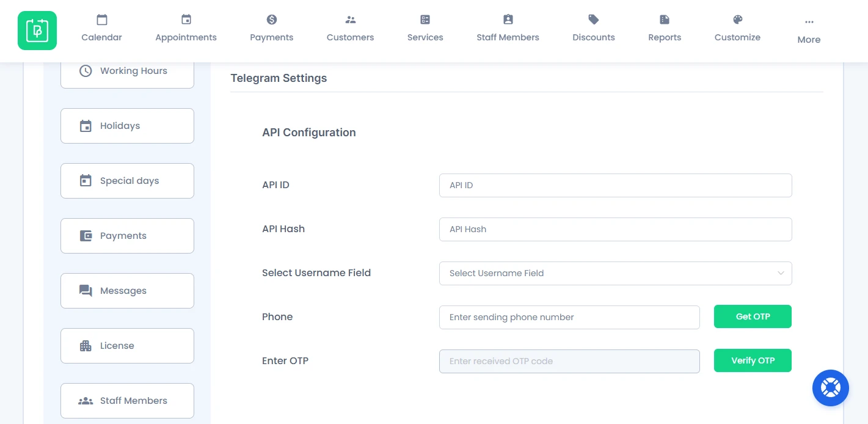
Task: Click the chevron arrow in username dropdown
Action: [781, 273]
